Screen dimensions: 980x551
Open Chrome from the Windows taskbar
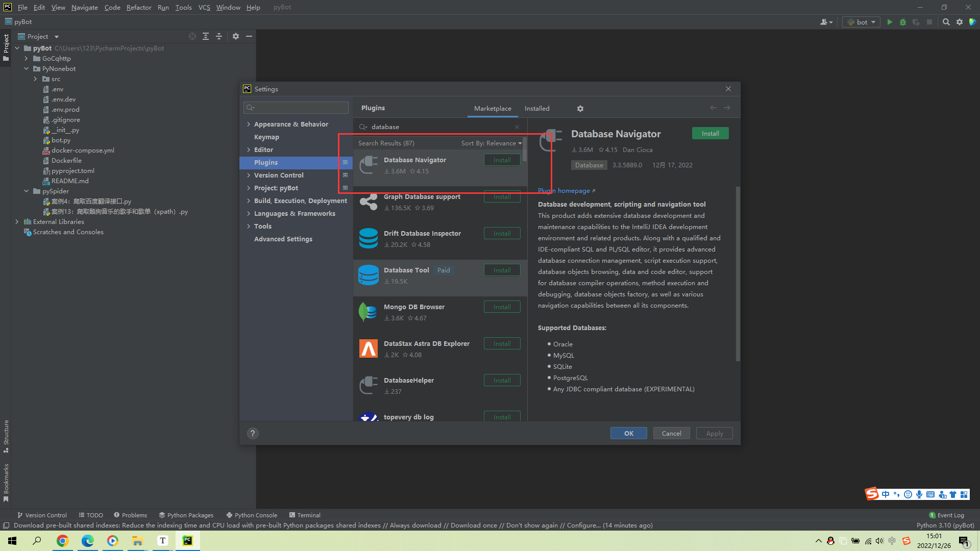coord(62,541)
